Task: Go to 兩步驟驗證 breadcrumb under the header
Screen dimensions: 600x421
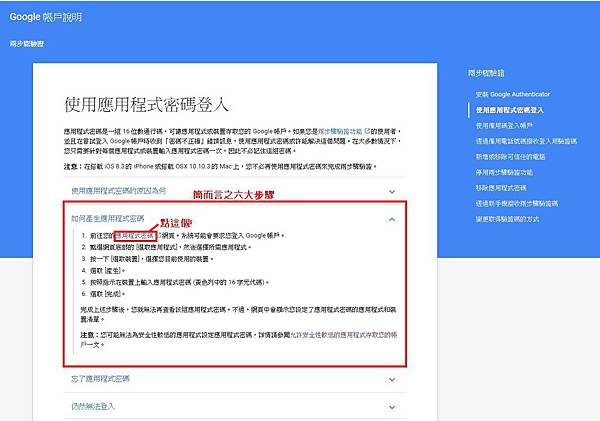Action: click(27, 44)
